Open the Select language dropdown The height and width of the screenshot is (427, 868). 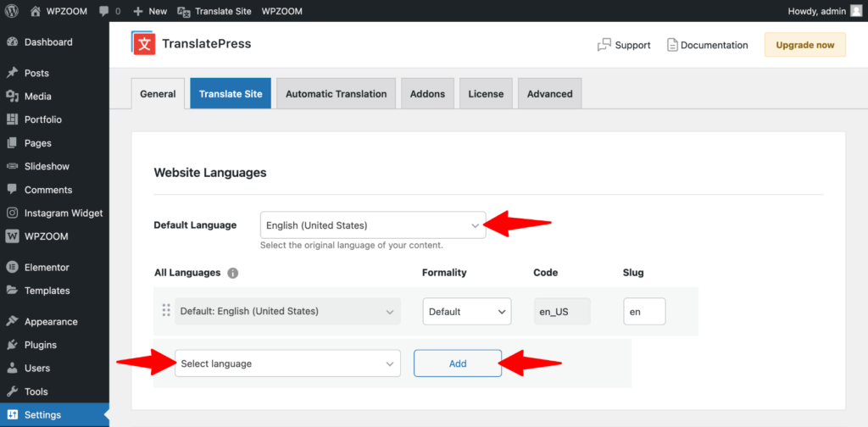point(287,363)
